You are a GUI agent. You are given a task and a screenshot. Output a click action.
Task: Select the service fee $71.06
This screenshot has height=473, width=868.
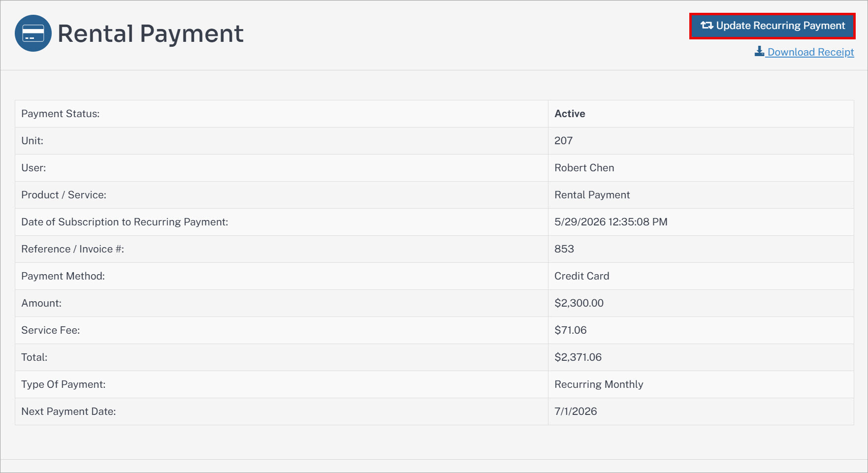(x=570, y=330)
